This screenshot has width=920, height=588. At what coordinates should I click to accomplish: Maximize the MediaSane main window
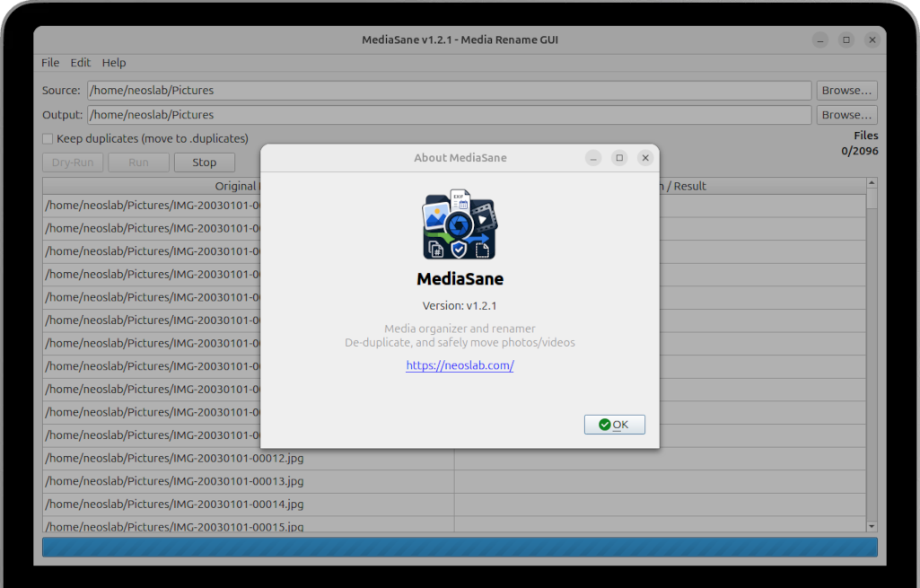tap(846, 39)
